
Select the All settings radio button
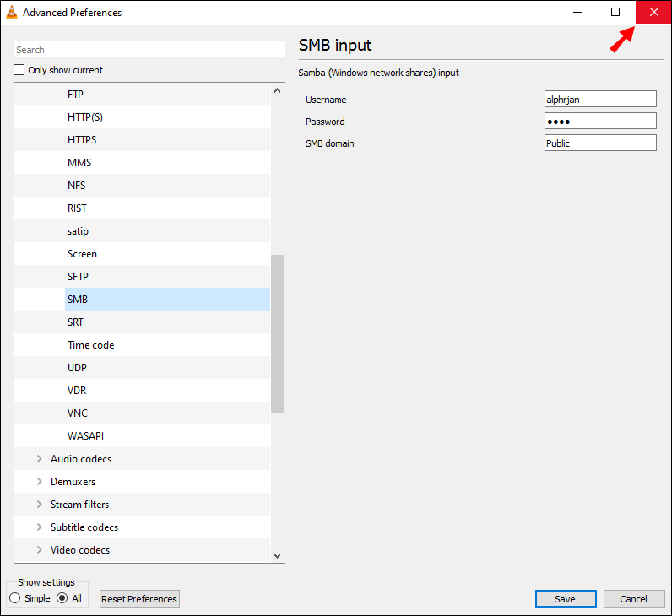click(x=62, y=598)
